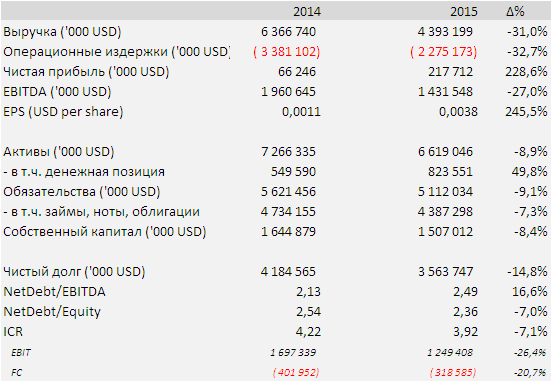The image size is (552, 382).
Task: Select EBIT 2015 value 1 249 408
Action: pos(450,352)
